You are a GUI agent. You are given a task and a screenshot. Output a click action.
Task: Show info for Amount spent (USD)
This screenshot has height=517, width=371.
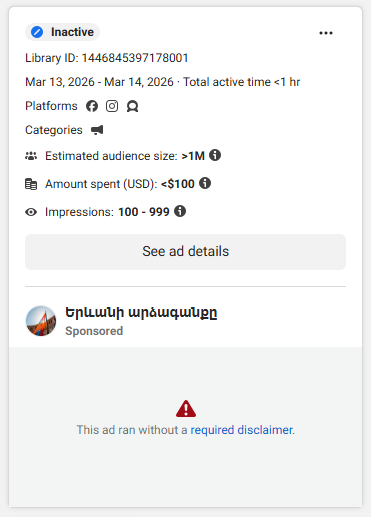click(205, 183)
